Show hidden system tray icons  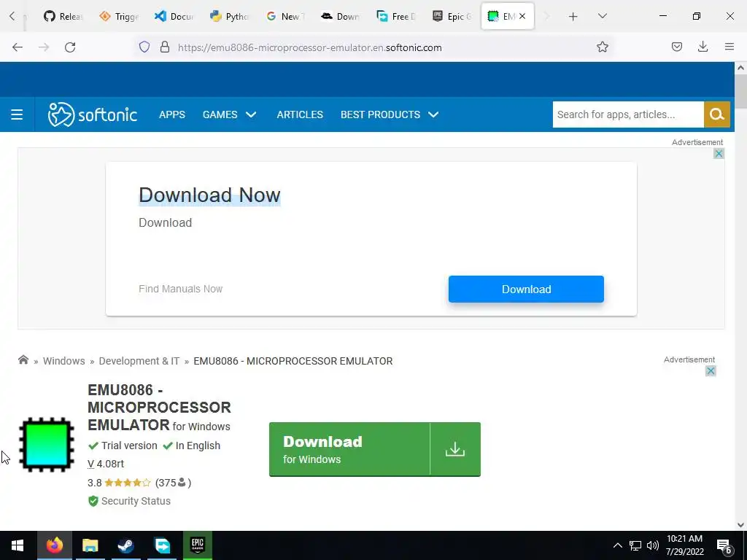pyautogui.click(x=617, y=545)
